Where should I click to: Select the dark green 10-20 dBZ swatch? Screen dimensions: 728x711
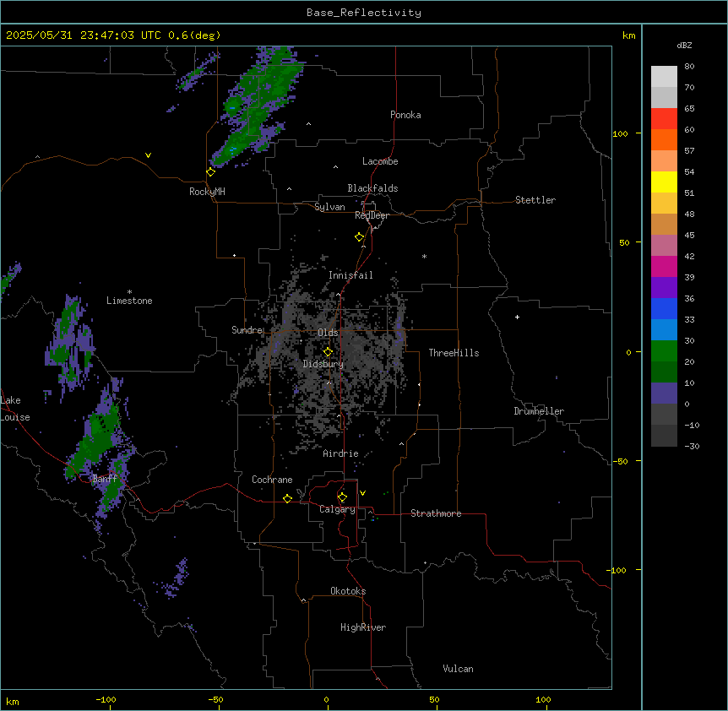click(664, 372)
